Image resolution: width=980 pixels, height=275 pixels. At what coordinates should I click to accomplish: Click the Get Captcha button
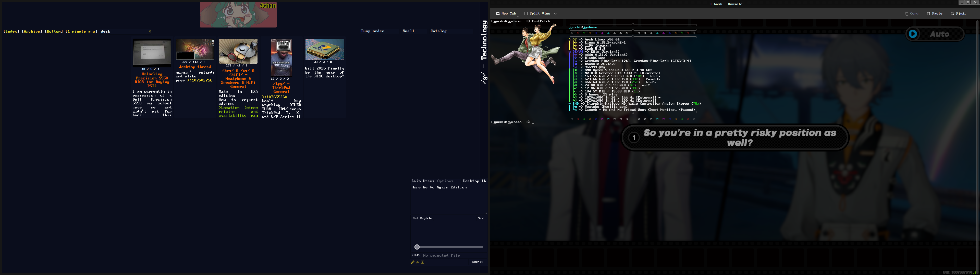point(422,218)
